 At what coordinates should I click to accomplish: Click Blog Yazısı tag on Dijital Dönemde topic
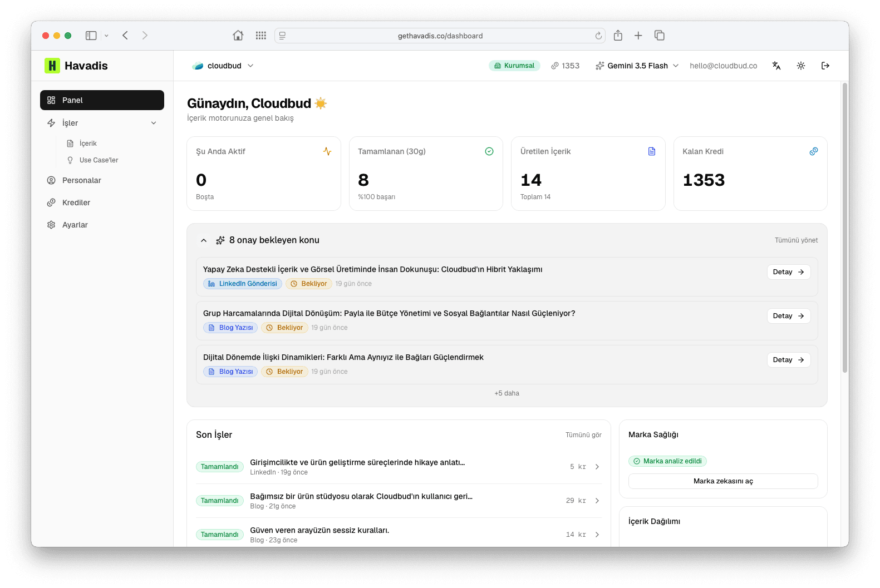tap(230, 372)
